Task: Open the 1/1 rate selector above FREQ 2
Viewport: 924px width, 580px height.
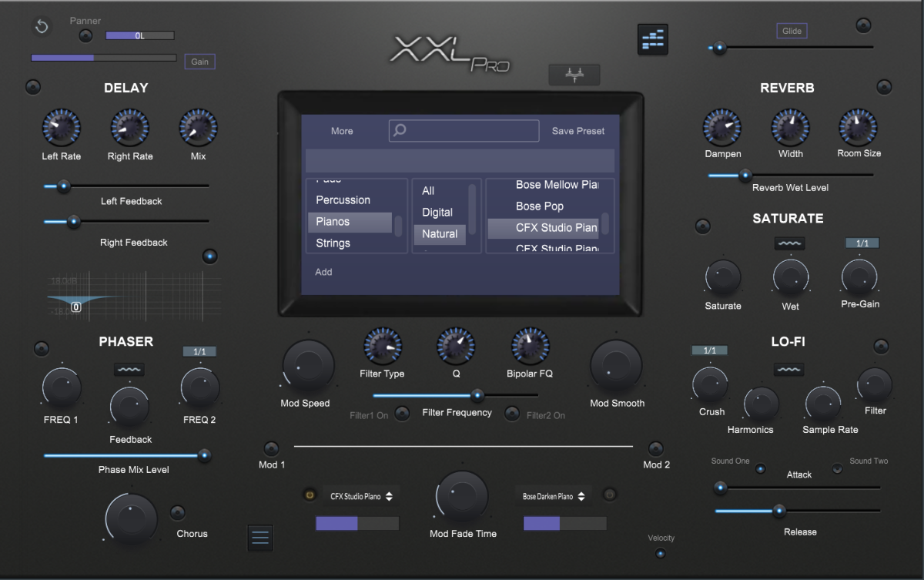Action: (199, 351)
